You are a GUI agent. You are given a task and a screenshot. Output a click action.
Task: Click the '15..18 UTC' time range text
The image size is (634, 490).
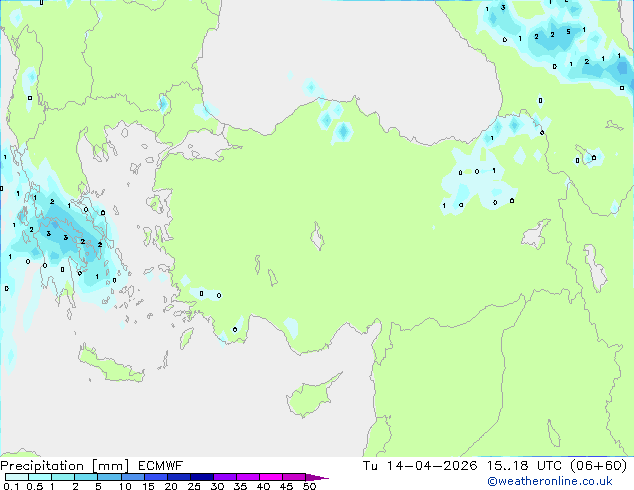point(524,466)
